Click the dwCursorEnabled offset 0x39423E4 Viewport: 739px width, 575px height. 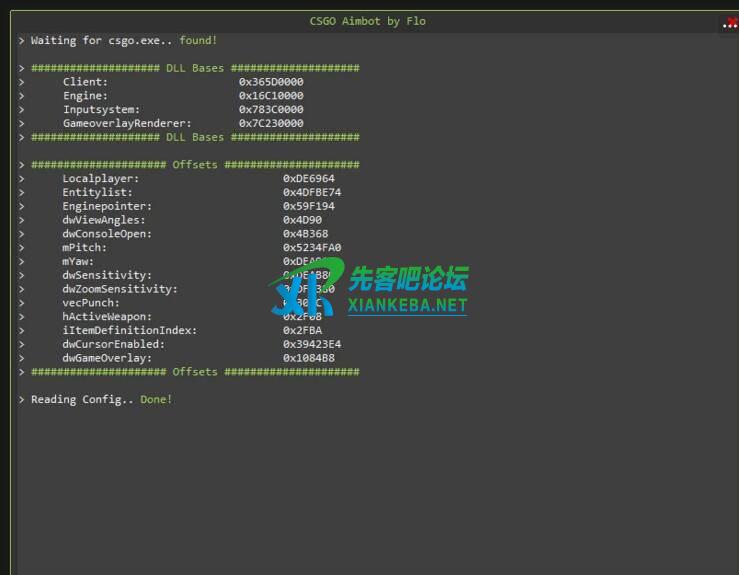(312, 344)
